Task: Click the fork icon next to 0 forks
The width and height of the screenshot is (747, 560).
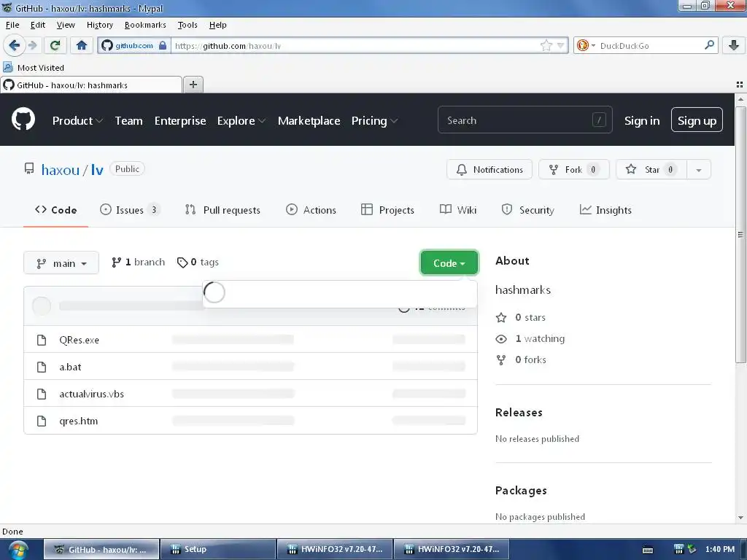Action: tap(501, 360)
